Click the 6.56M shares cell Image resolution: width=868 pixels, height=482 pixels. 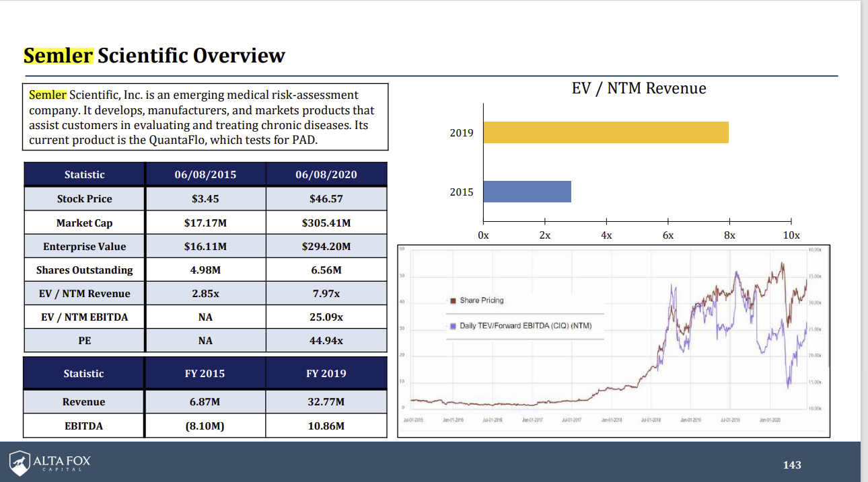pos(326,270)
